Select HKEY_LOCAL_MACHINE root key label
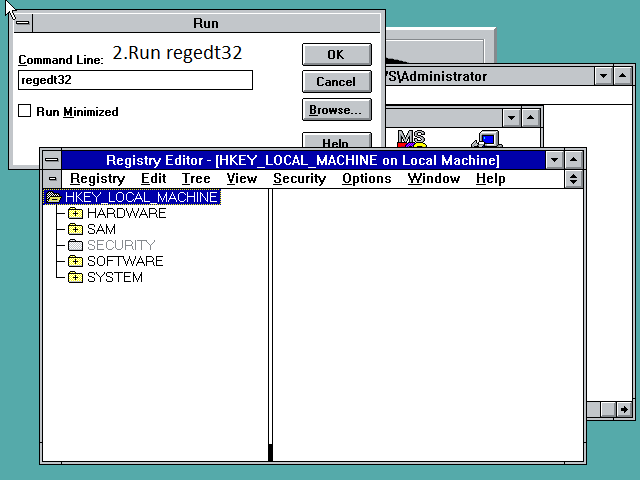The height and width of the screenshot is (480, 640). tap(141, 197)
